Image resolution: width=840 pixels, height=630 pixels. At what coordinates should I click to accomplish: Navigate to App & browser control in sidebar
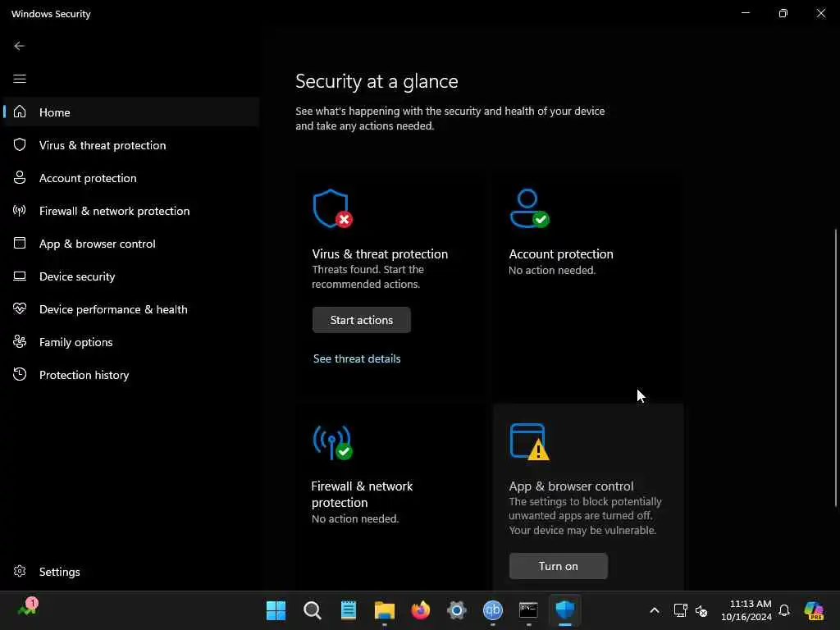pos(131,243)
